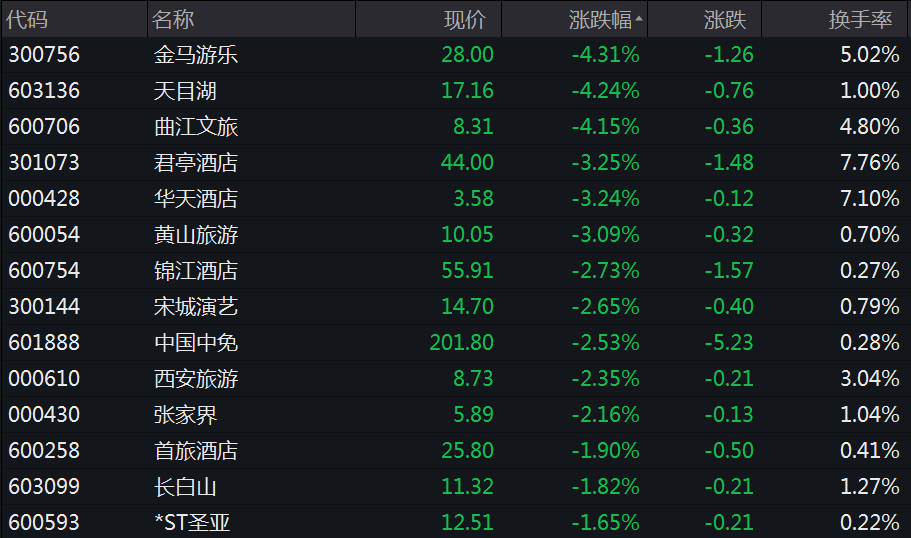
Task: Select stock code 600054
Action: coord(44,235)
